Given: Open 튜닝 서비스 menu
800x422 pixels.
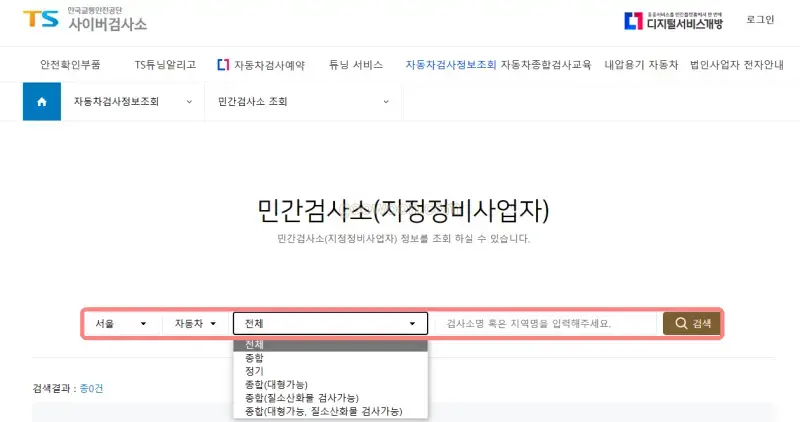Looking at the screenshot, I should 355,64.
